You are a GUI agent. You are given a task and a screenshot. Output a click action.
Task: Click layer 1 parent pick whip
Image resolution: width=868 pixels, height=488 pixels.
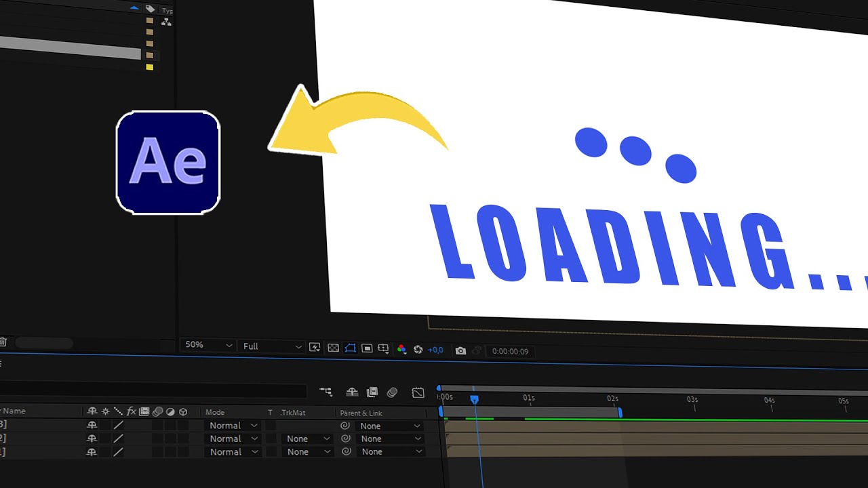(345, 451)
